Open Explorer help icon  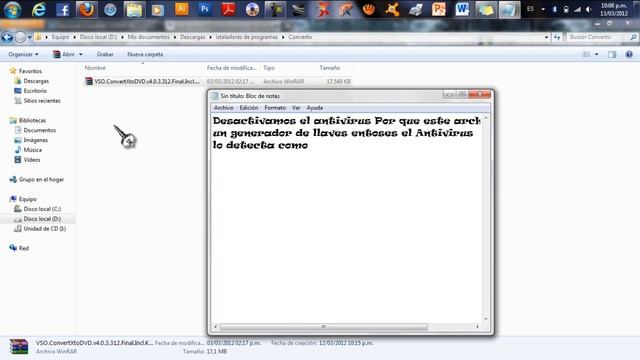[629, 54]
